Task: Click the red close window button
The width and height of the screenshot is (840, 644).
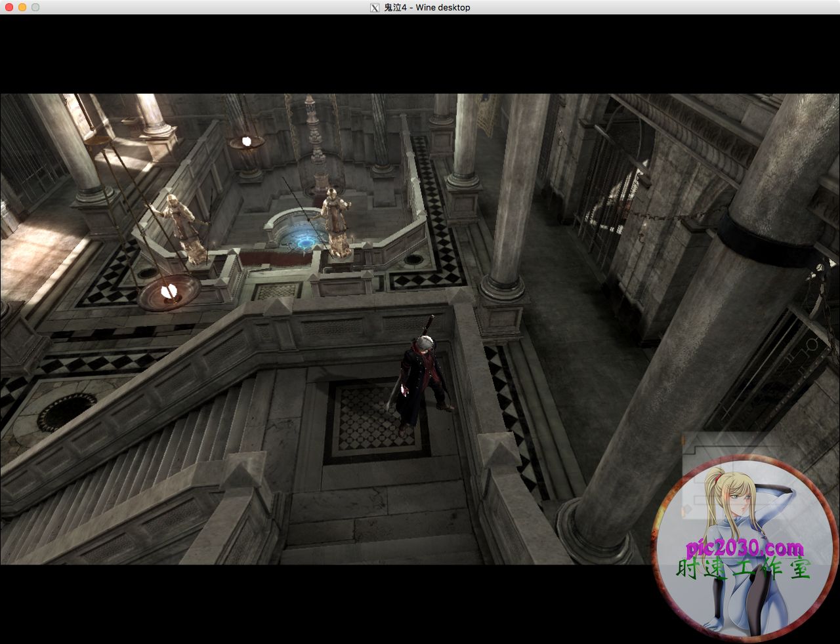Action: (x=9, y=7)
